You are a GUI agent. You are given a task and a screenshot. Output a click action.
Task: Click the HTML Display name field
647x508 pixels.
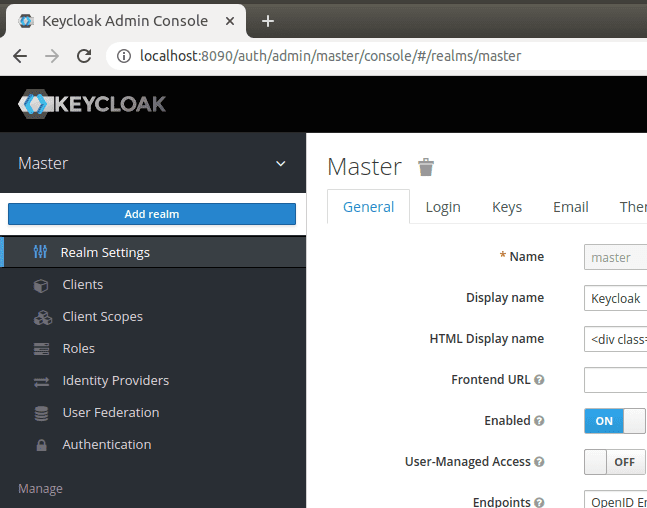(616, 339)
